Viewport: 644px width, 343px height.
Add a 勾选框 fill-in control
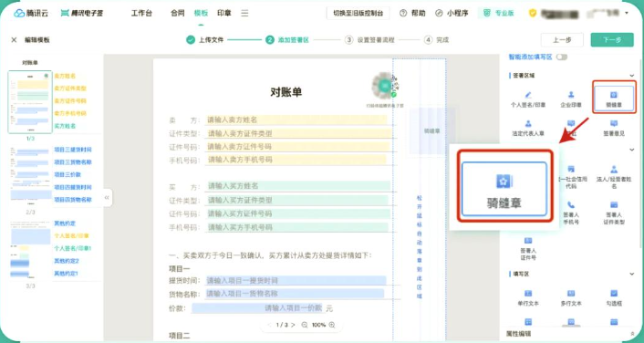(x=614, y=297)
